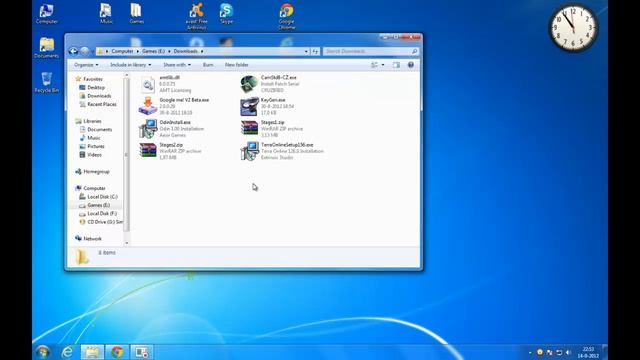
Task: Click Computer in the address breadcrumb
Action: click(122, 51)
